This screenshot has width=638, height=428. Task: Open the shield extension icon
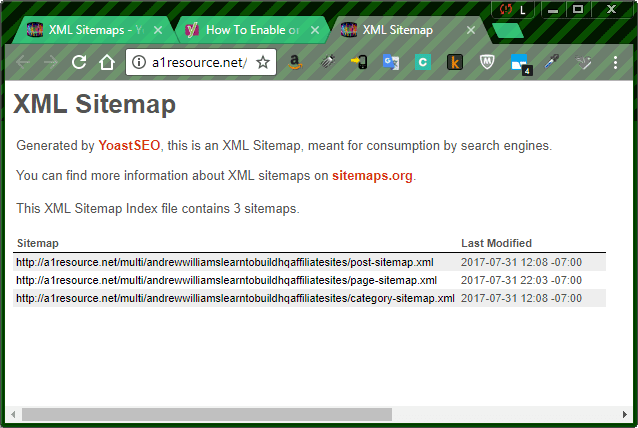[x=487, y=62]
